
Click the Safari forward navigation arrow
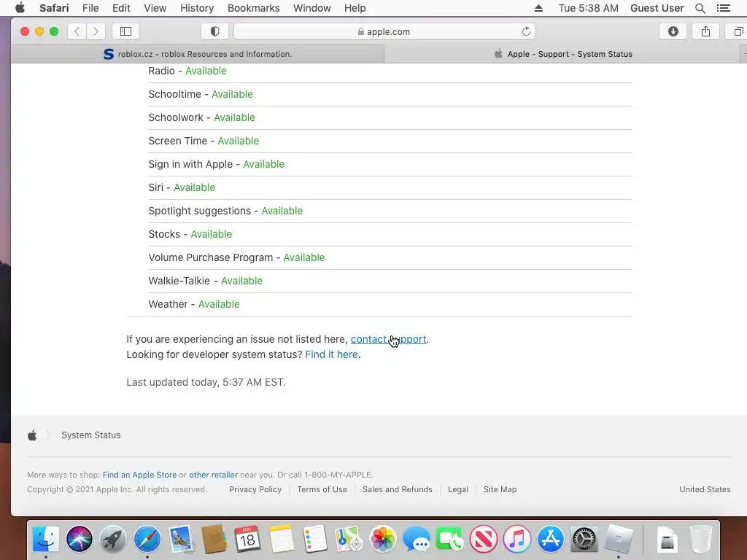[96, 31]
